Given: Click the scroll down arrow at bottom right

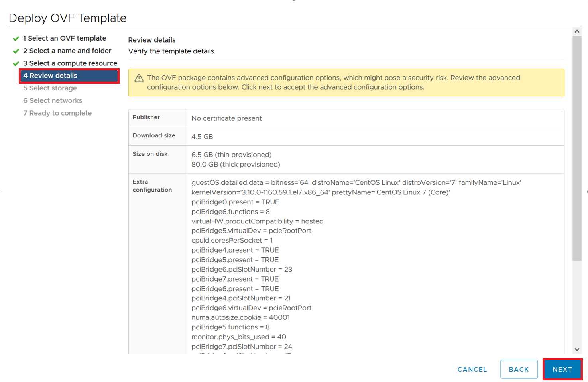Looking at the screenshot, I should point(577,349).
